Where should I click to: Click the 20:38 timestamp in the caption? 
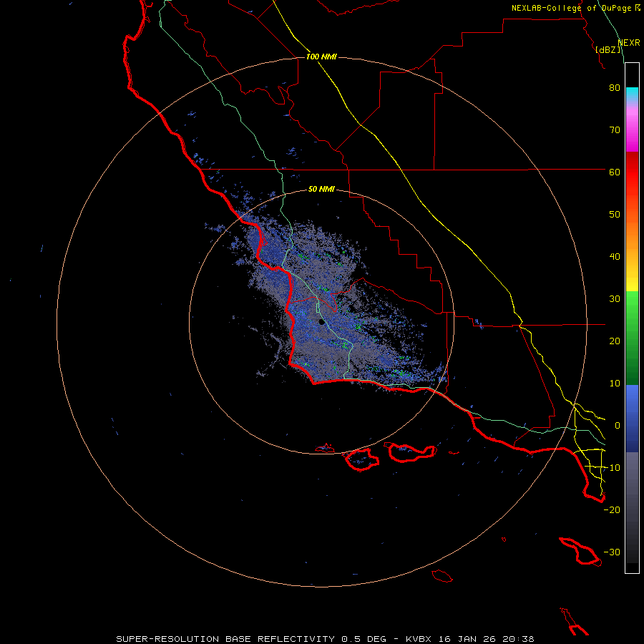coord(517,639)
